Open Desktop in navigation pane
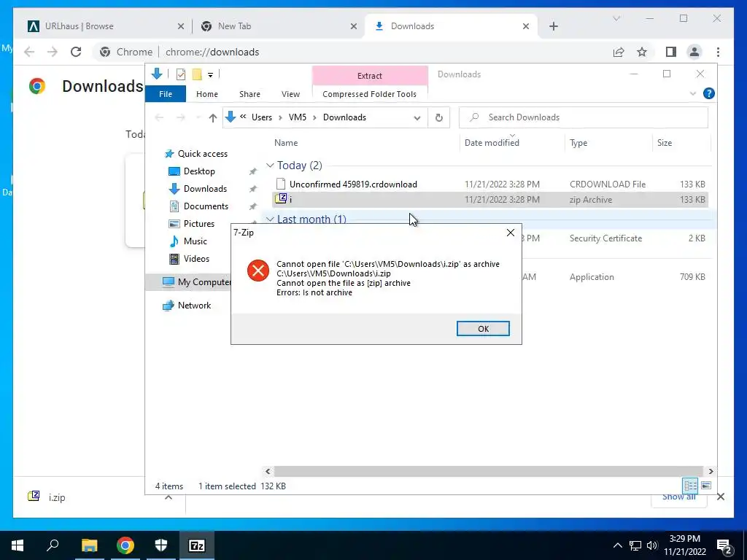This screenshot has height=560, width=747. [199, 171]
